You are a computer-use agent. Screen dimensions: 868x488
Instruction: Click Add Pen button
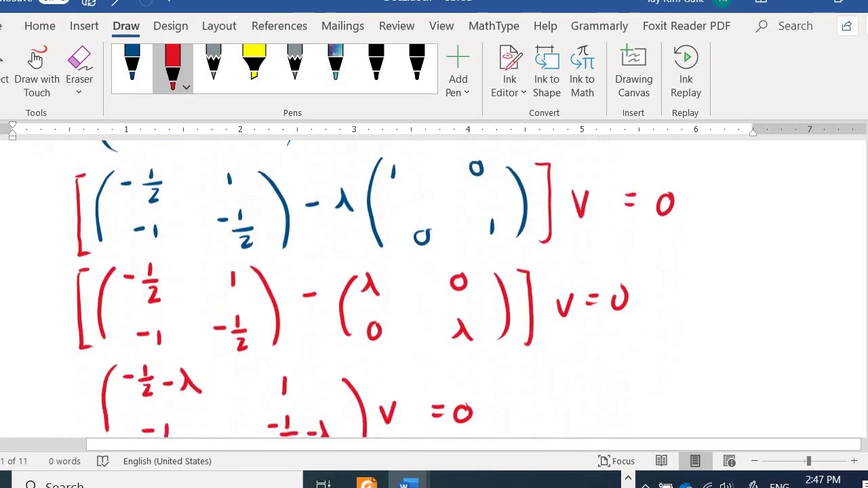(x=458, y=72)
